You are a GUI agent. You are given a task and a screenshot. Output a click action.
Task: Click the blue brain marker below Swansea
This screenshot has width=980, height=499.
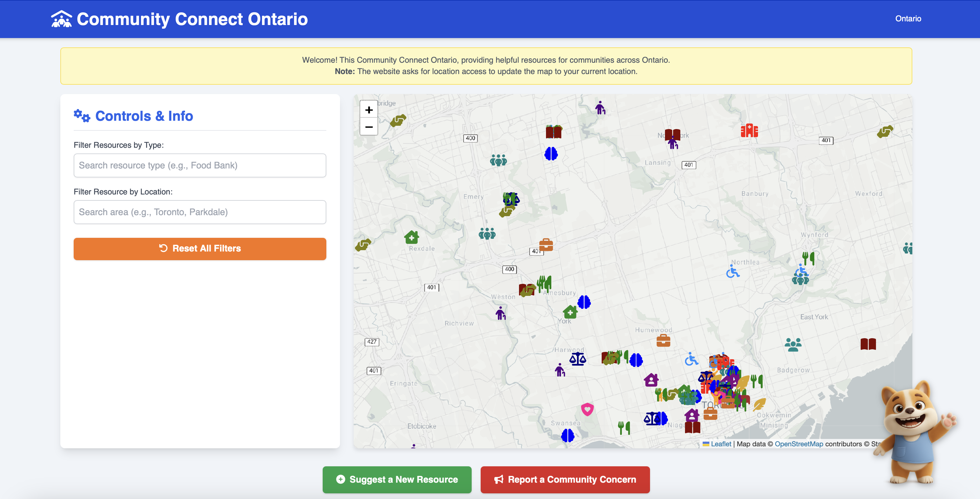(x=568, y=435)
